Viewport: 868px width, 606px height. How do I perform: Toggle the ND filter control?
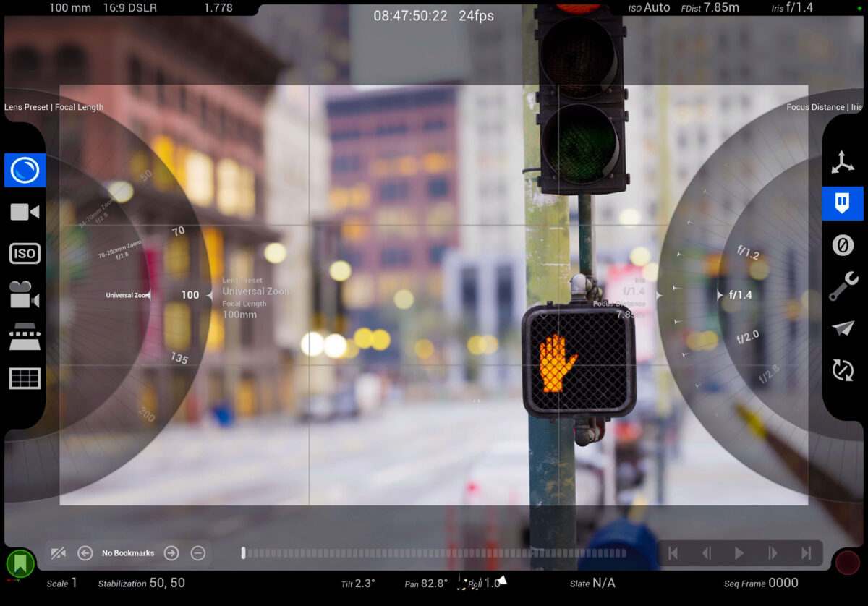click(x=843, y=245)
